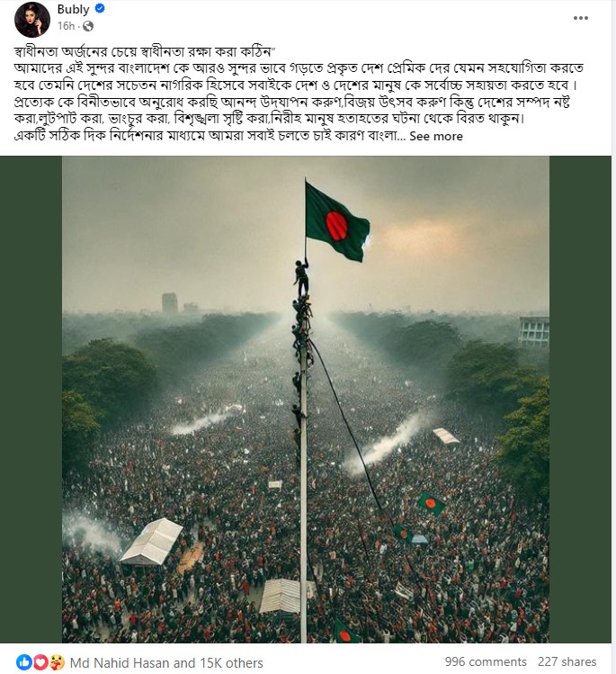Open Bubly's profile picture
The width and height of the screenshot is (616, 674).
click(x=32, y=19)
